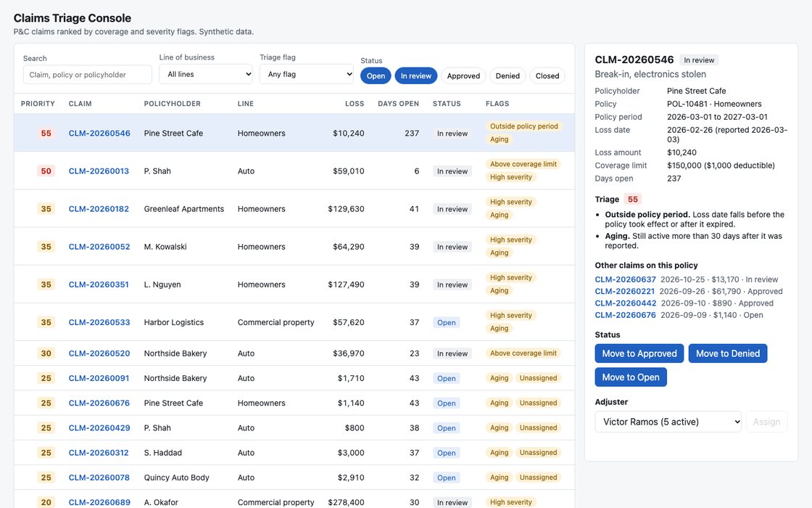The image size is (812, 508).
Task: Click Above coverage limit flag on P. Shah row
Action: [523, 164]
